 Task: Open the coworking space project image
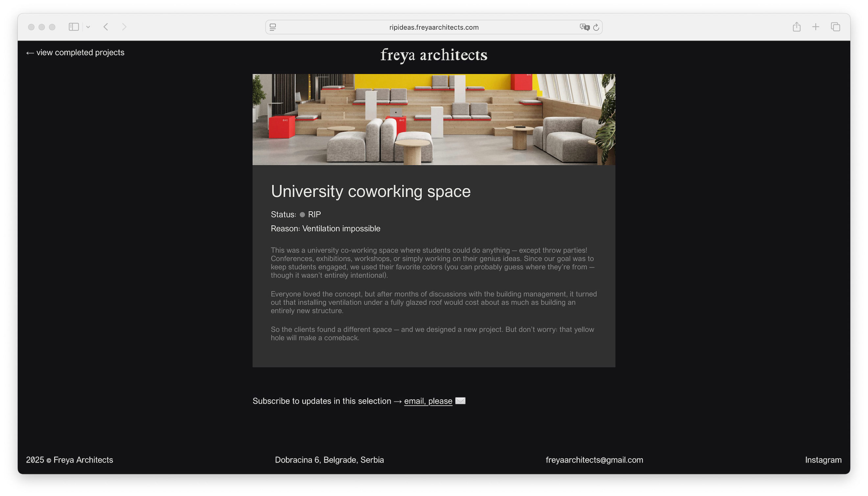pos(434,120)
